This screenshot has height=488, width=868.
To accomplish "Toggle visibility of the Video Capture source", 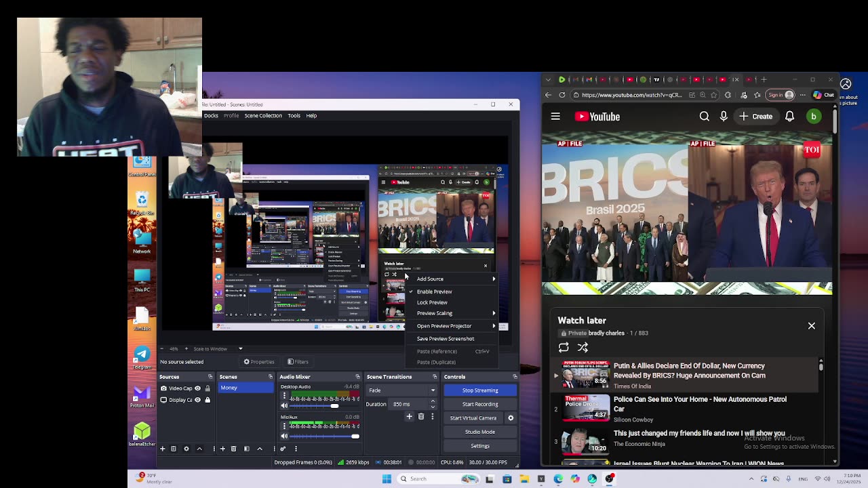I will 198,388.
